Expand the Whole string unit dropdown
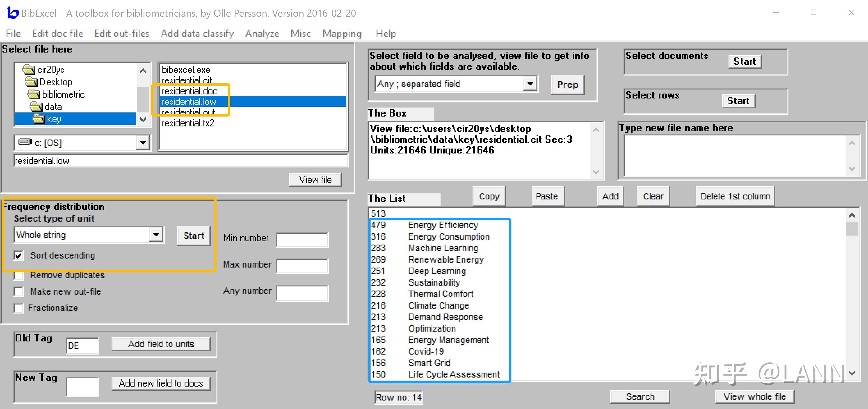The image size is (868, 409). point(156,235)
